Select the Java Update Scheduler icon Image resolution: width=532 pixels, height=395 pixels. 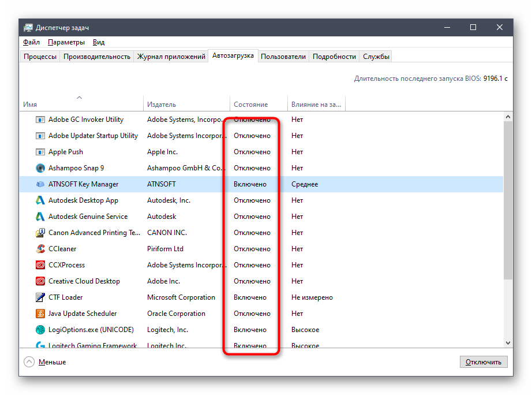click(40, 314)
